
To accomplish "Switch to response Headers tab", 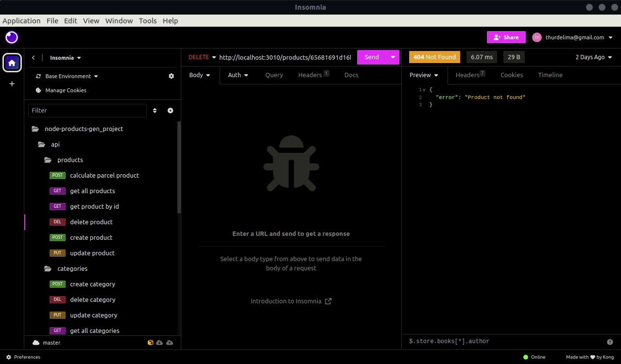I will [470, 75].
